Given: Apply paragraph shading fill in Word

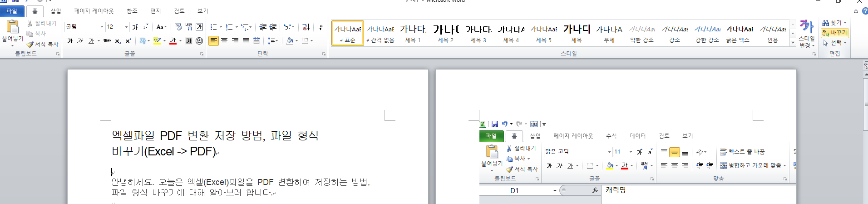Looking at the screenshot, I should 289,41.
